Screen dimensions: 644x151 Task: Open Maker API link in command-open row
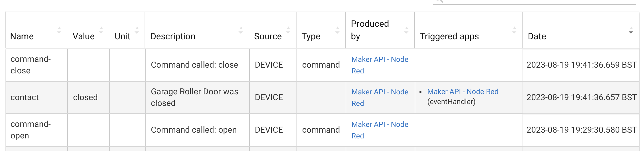click(380, 125)
